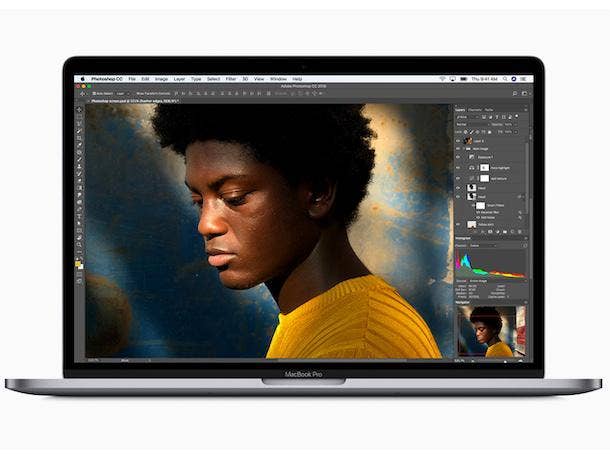Screen dimensions: 610x457
Task: Open the Siri icon in menu bar
Action: click(x=514, y=79)
